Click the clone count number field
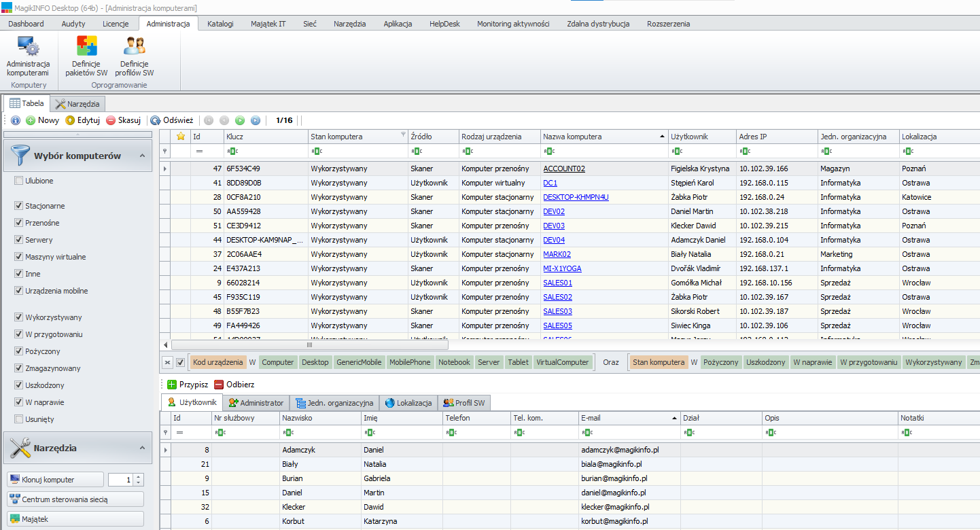This screenshot has width=980, height=530. [x=120, y=480]
